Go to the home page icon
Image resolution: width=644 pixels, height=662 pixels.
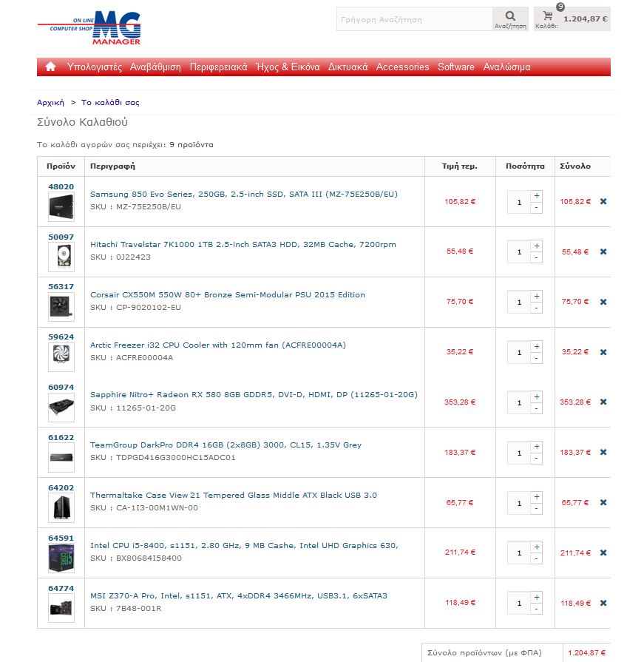(50, 67)
